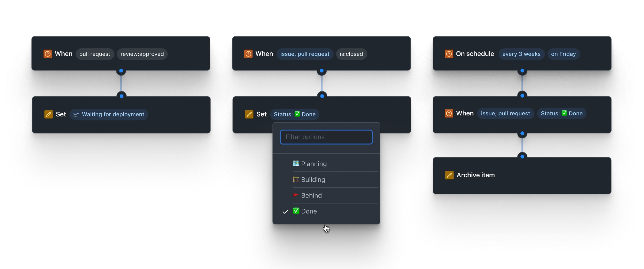The image size is (644, 269).
Task: Click inside the Filter options field
Action: (x=326, y=137)
